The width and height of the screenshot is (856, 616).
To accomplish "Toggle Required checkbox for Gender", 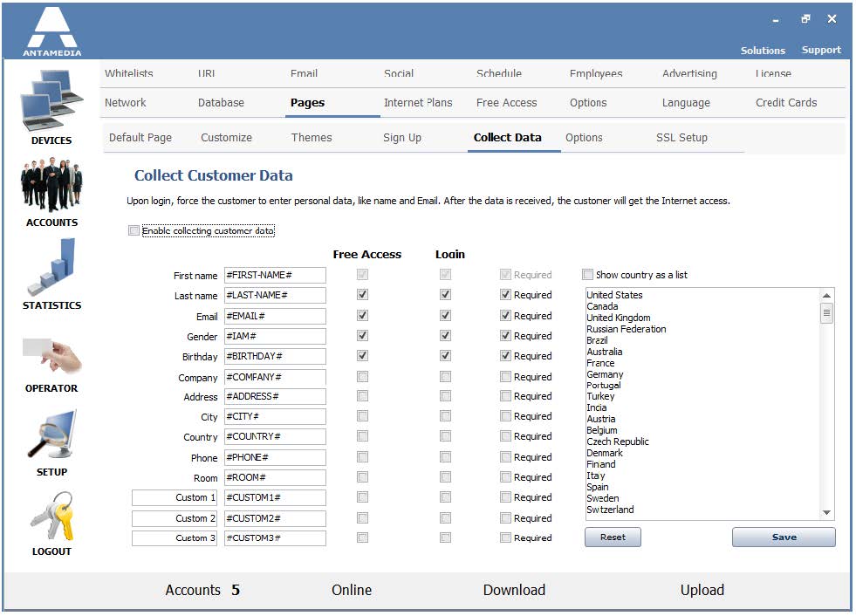I will (x=505, y=336).
